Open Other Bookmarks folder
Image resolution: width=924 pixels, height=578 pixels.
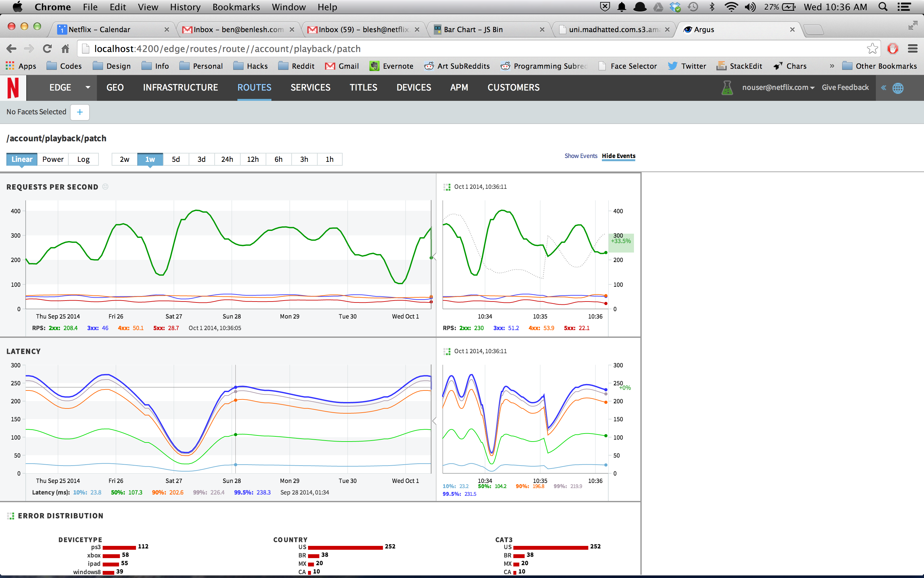[x=879, y=66]
